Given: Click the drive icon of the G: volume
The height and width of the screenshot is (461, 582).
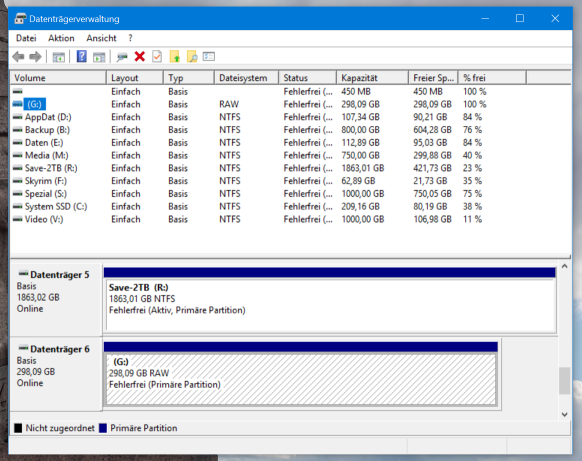Looking at the screenshot, I should pos(17,104).
